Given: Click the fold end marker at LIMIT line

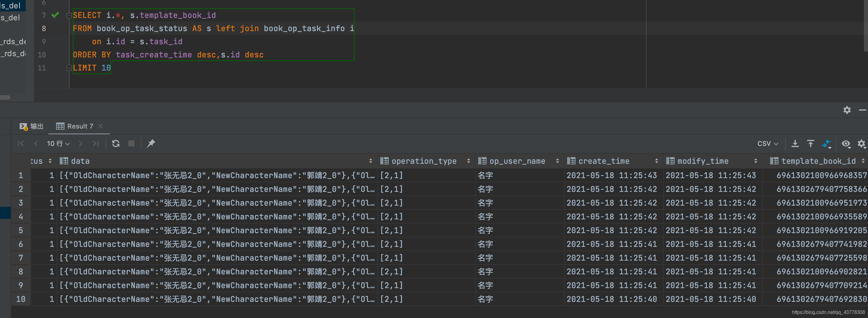Looking at the screenshot, I should (x=69, y=68).
